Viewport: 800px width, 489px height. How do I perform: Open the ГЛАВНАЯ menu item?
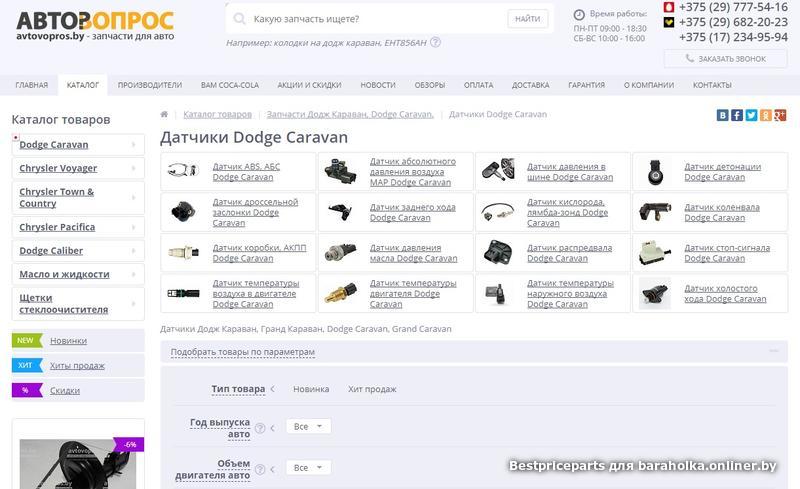(32, 85)
